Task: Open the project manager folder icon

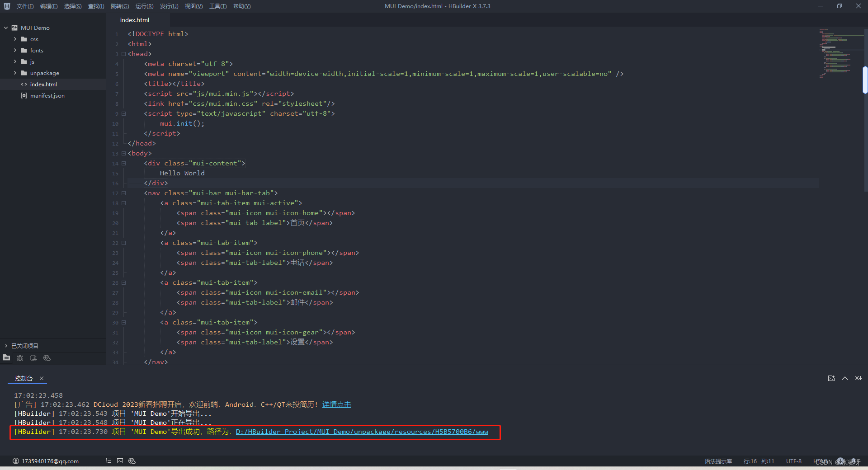Action: coord(6,357)
